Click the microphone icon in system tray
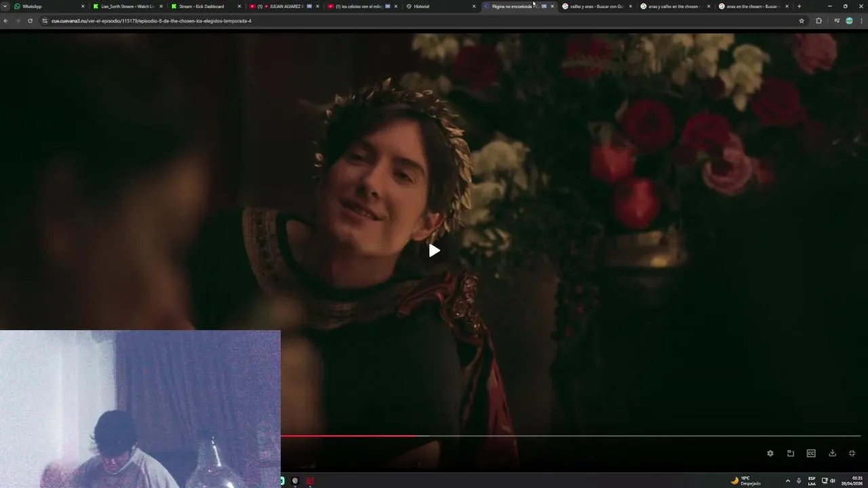This screenshot has width=868, height=488. [799, 481]
